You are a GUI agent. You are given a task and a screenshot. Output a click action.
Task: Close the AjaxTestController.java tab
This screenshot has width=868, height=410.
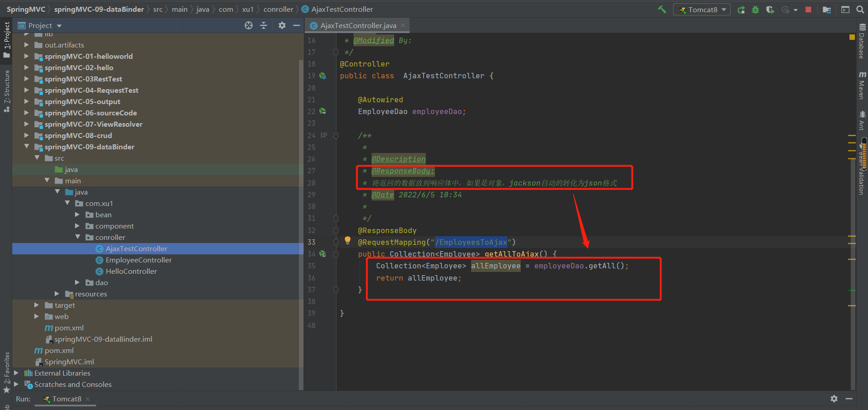[403, 25]
